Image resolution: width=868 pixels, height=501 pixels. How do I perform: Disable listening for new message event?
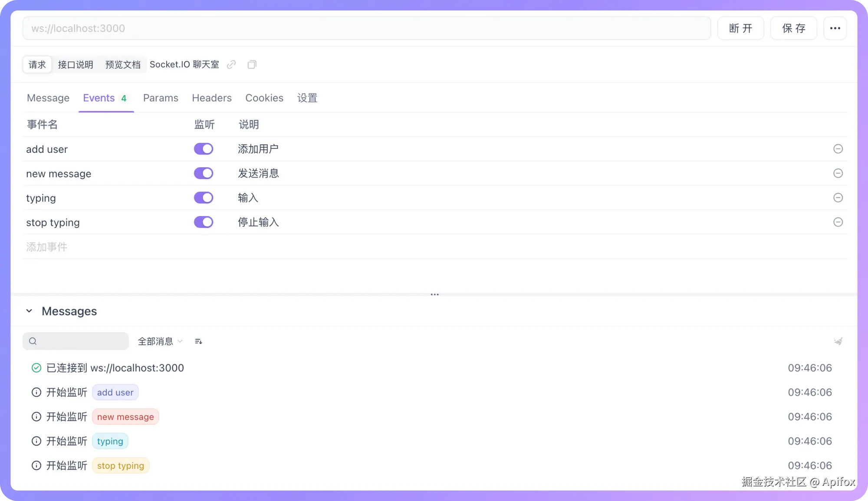[x=203, y=173]
